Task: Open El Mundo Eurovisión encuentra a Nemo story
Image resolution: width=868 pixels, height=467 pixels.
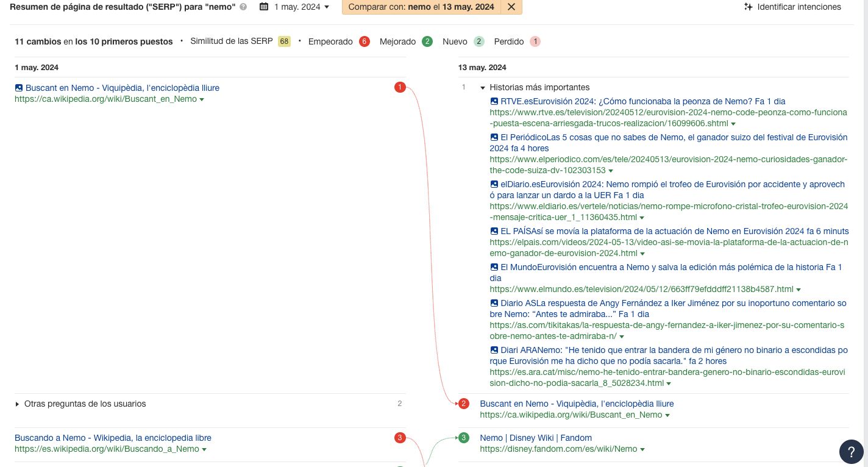Action: click(666, 273)
